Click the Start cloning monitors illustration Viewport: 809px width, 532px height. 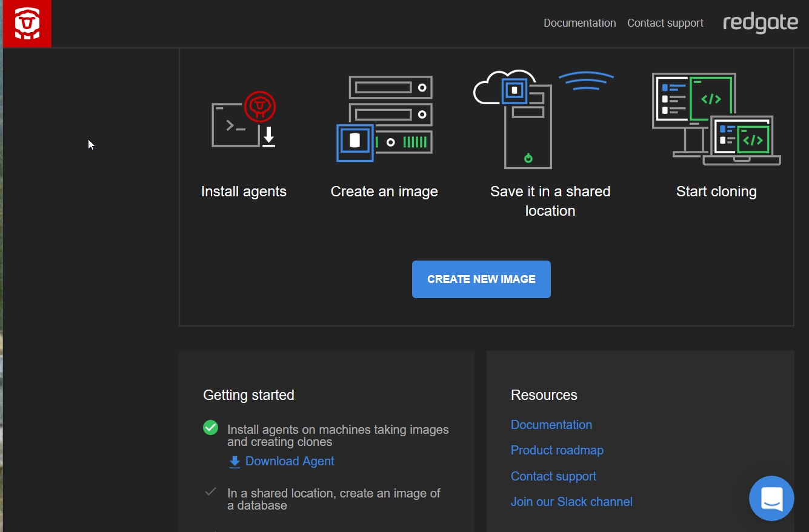point(716,119)
